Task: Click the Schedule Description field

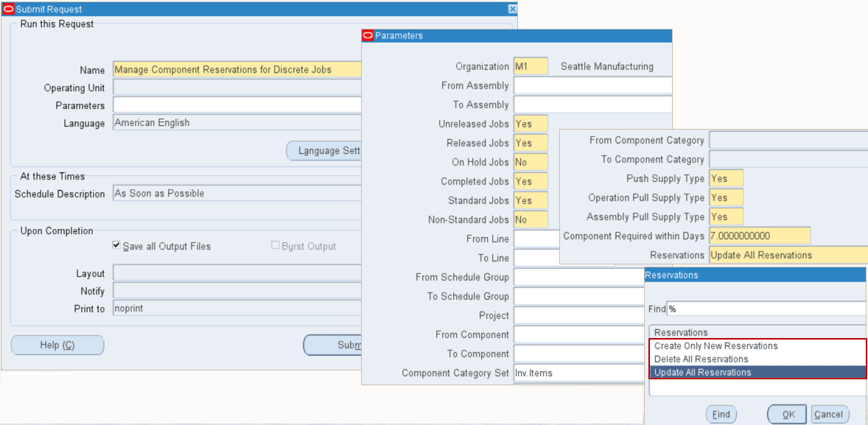Action: click(237, 194)
